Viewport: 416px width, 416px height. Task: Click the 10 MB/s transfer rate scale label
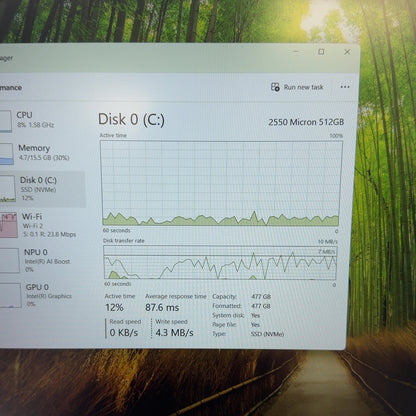click(x=328, y=242)
